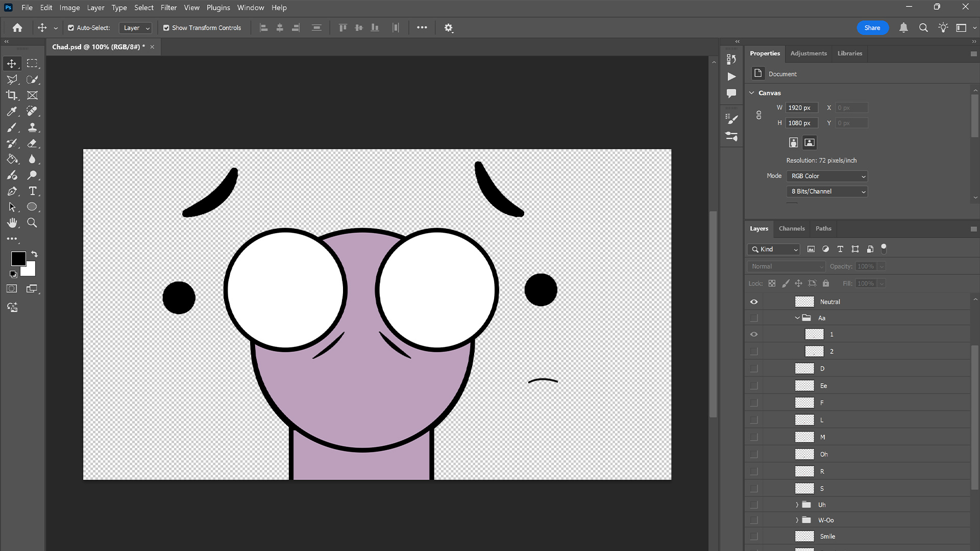This screenshot has height=551, width=980.
Task: Show the Aa layer group
Action: [754, 318]
